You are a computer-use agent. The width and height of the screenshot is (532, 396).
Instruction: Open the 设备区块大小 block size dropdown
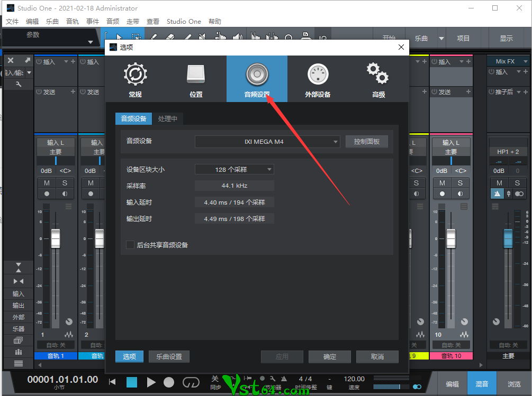point(234,169)
